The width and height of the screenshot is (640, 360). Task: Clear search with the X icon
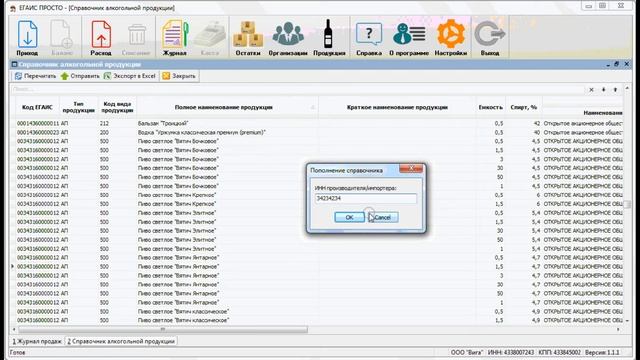(x=591, y=89)
